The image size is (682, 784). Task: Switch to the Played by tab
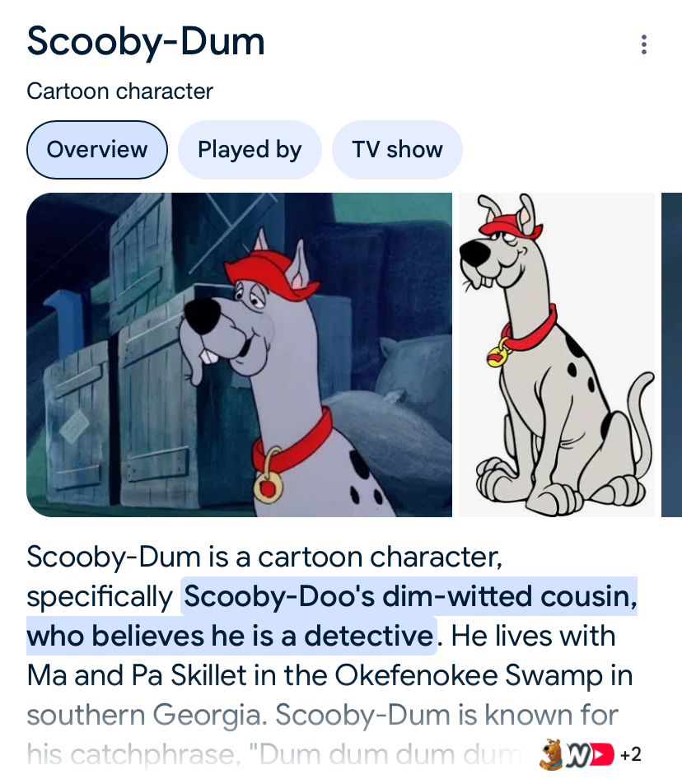click(250, 150)
